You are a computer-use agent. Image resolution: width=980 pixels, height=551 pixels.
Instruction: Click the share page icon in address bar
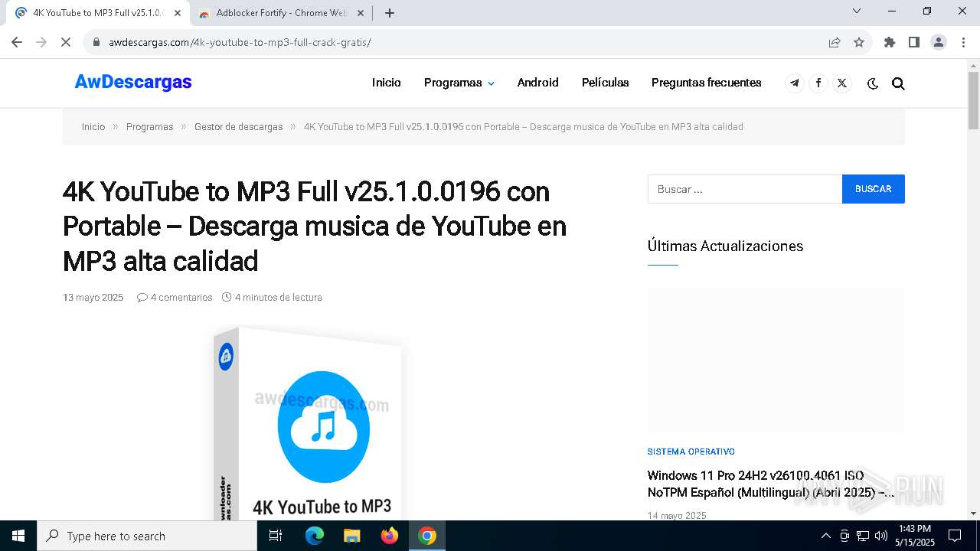[835, 42]
